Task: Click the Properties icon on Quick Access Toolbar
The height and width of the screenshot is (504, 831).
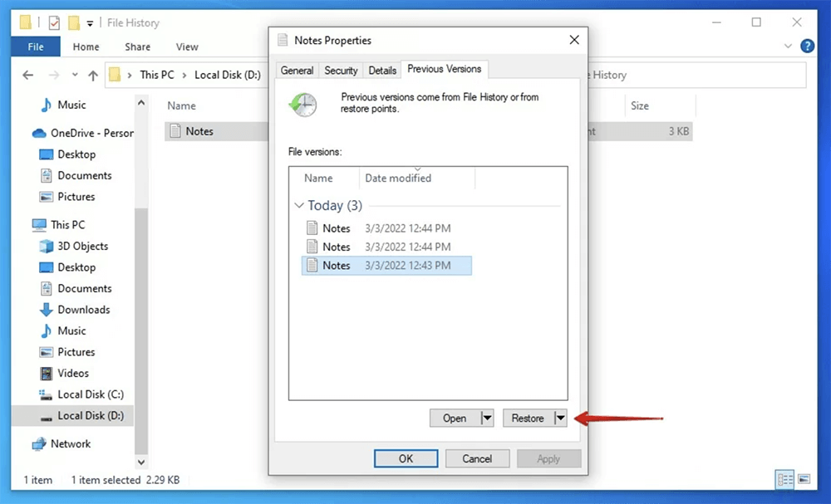Action: point(53,22)
